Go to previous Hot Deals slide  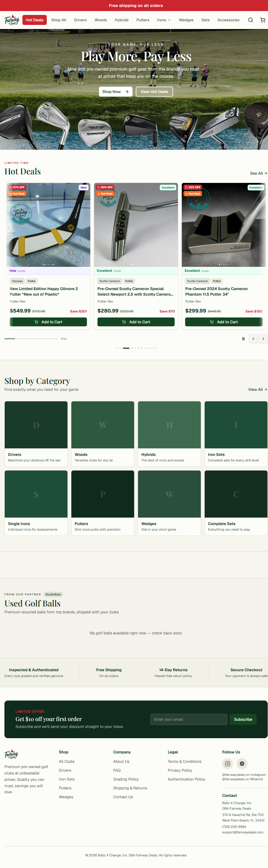253,339
